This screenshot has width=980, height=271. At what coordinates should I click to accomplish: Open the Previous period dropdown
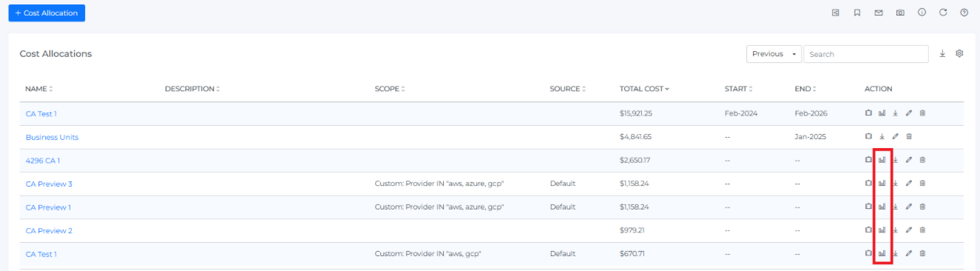click(774, 54)
